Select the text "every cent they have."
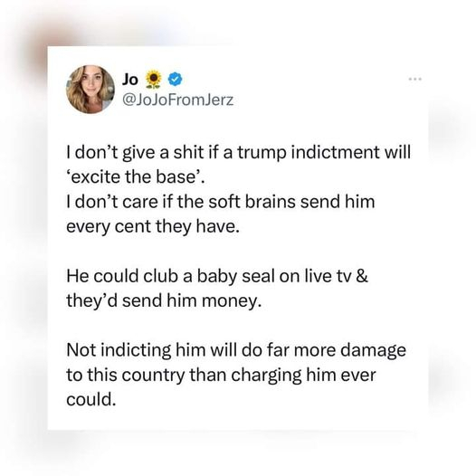 point(153,227)
